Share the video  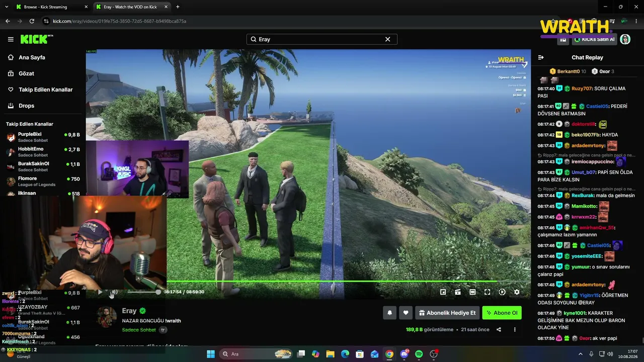pos(499,330)
